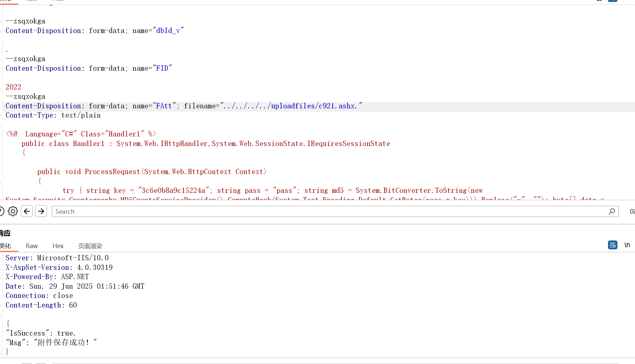Click Server: Microsoft-IIS/10.0 header
Image resolution: width=635 pixels, height=364 pixels.
pos(57,258)
